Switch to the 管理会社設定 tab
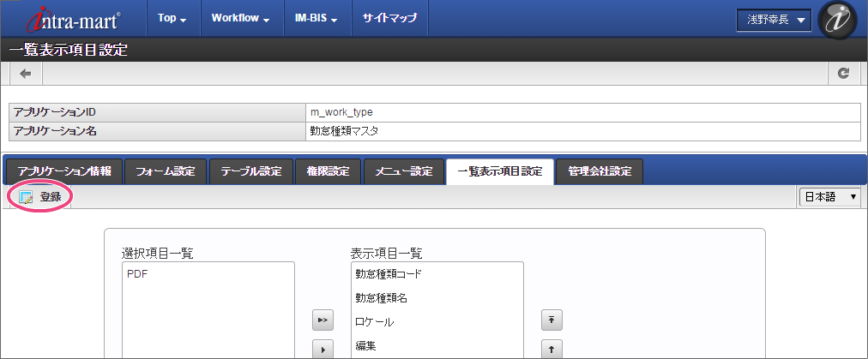 [600, 171]
